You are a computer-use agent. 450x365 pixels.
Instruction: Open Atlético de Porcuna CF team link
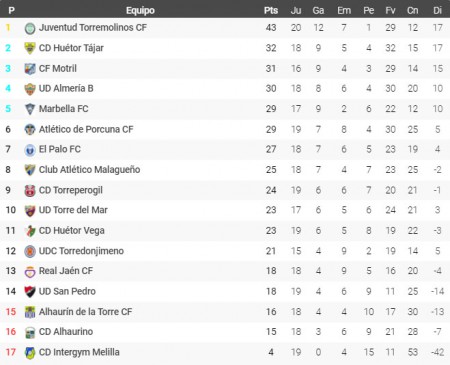tap(86, 129)
